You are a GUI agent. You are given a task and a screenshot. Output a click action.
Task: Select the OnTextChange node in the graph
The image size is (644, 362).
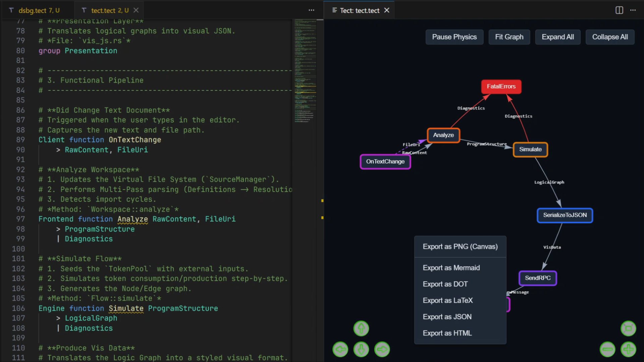pyautogui.click(x=385, y=162)
